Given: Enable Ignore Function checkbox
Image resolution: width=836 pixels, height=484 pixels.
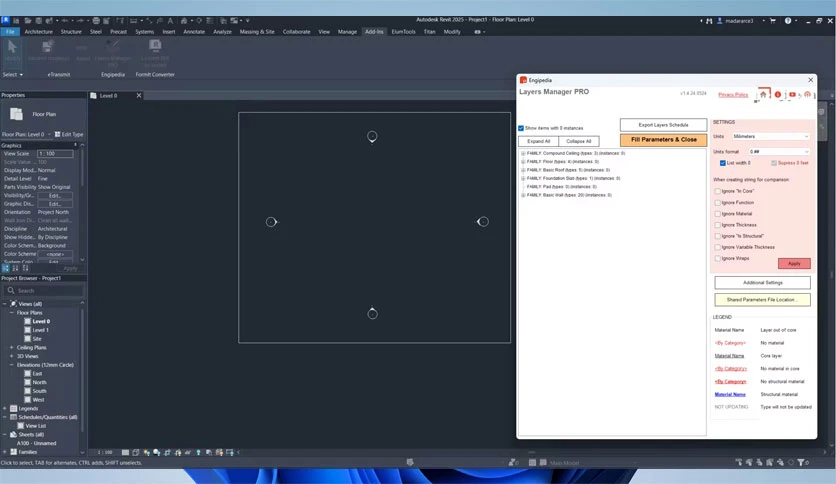Looking at the screenshot, I should (718, 203).
